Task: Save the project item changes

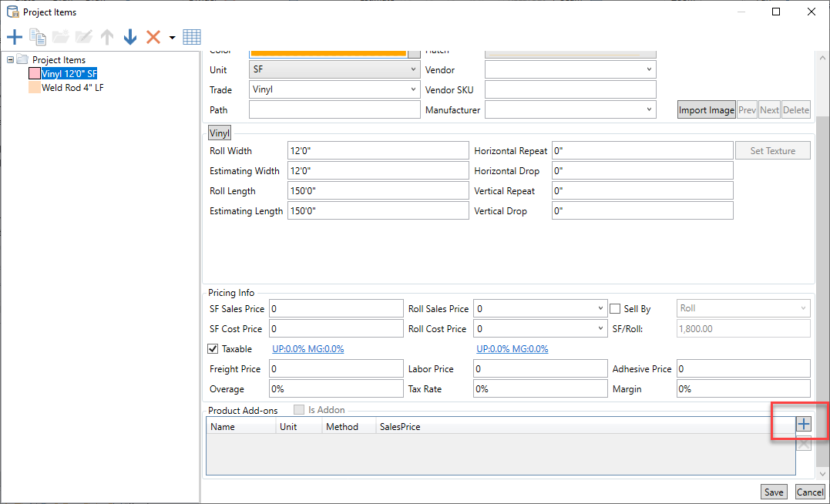Action: point(774,492)
